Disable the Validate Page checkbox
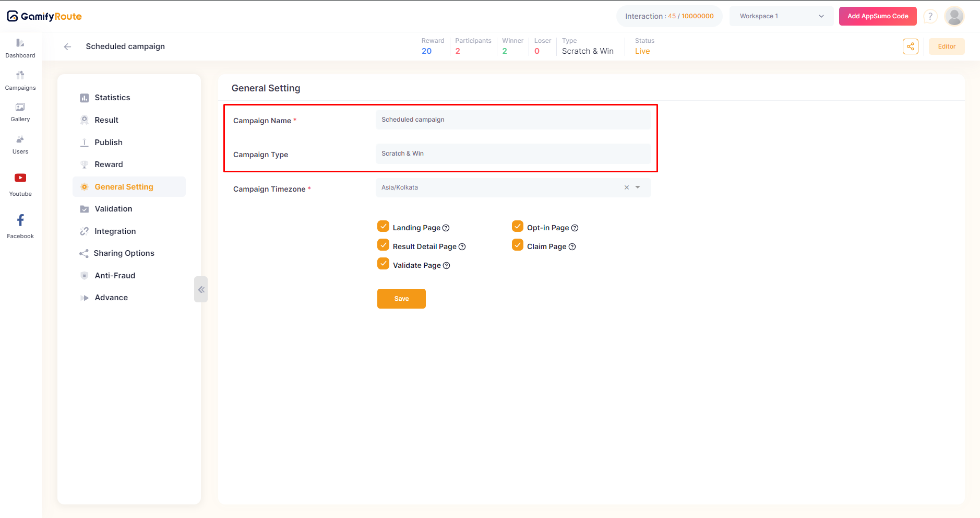Image resolution: width=980 pixels, height=518 pixels. (x=384, y=264)
